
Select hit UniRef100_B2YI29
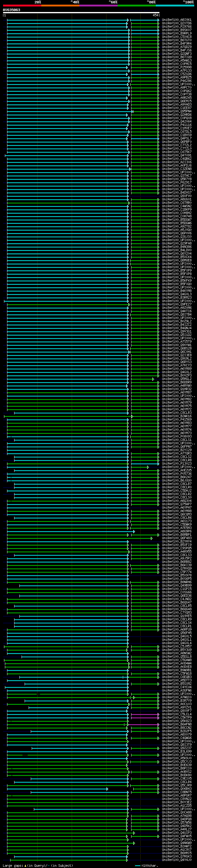pos(176,450)
